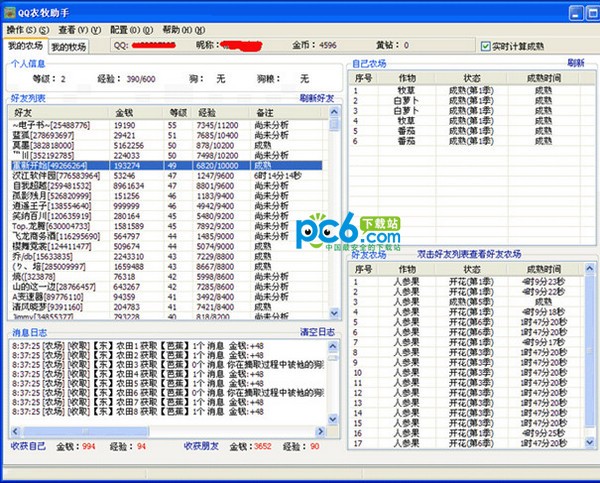Click the 经验 390/600 value
Image resolution: width=600 pixels, height=483 pixels.
141,79
